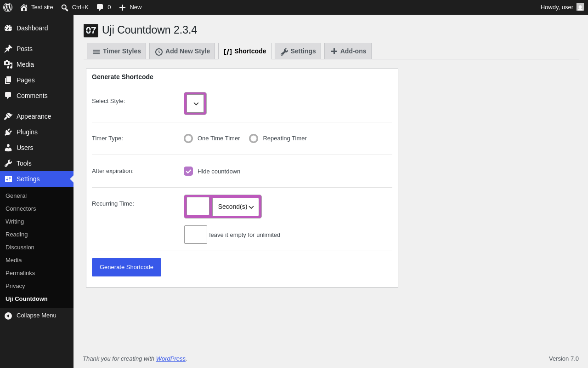Open the Uji Countdown submenu item

(37, 299)
